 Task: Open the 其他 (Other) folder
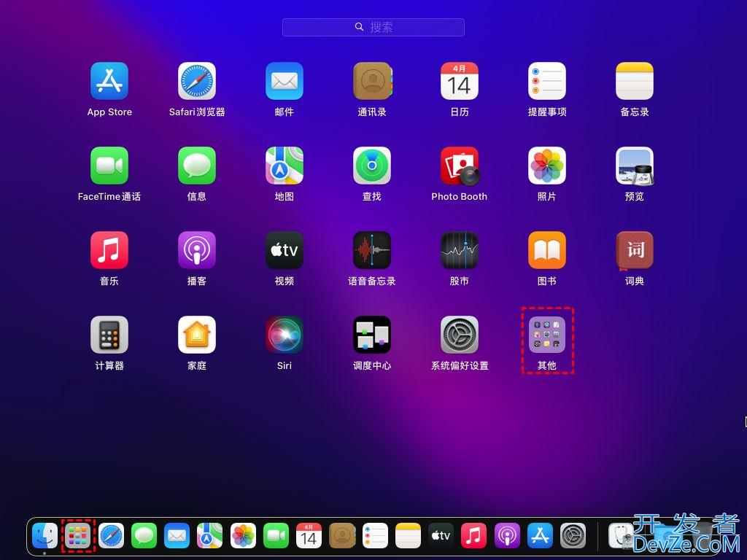point(547,335)
